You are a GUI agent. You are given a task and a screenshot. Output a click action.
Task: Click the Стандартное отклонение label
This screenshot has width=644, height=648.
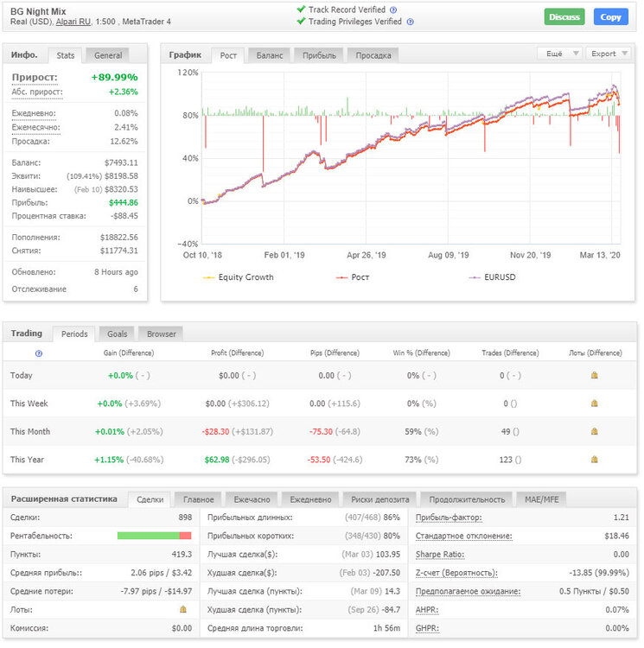(x=464, y=536)
